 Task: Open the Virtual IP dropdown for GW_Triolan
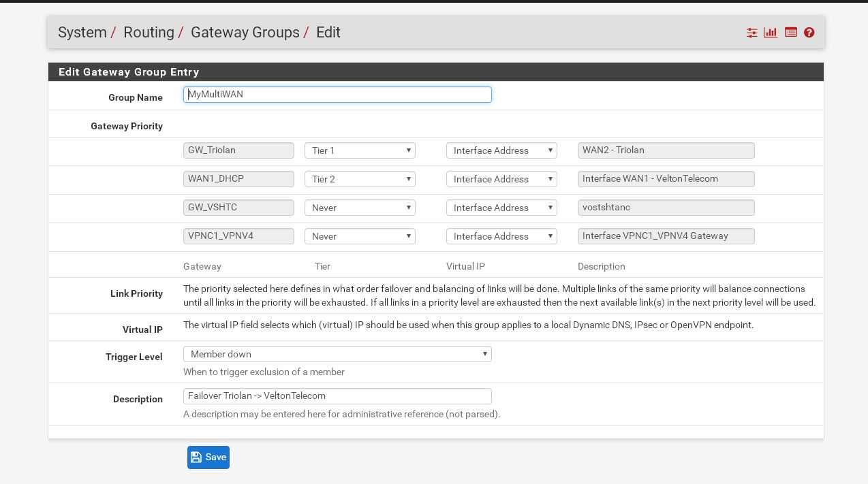[501, 150]
